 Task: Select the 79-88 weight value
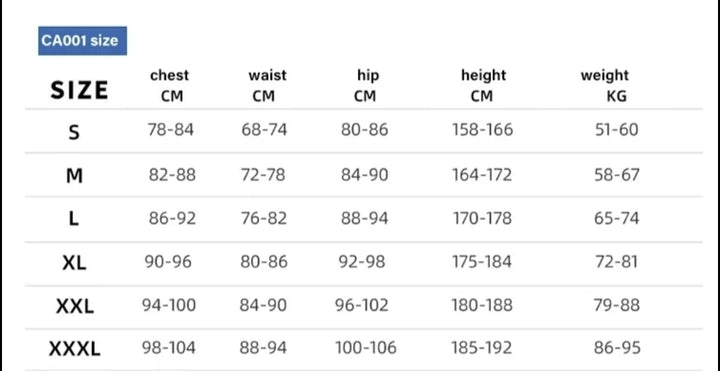(x=617, y=305)
